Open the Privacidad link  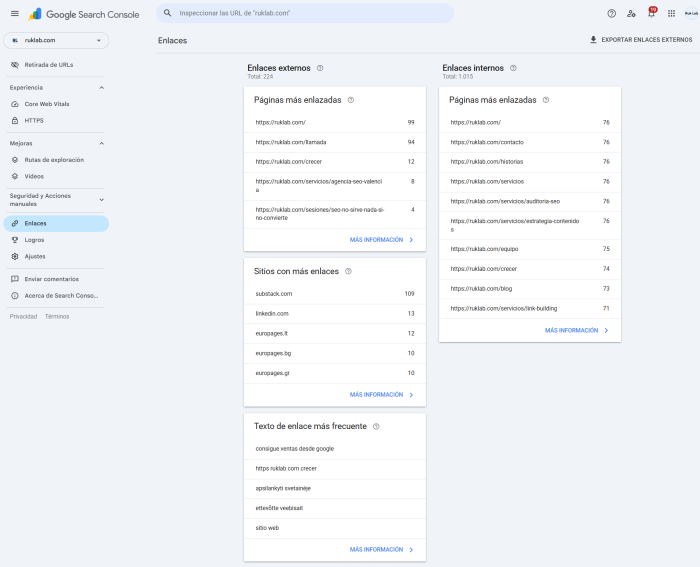point(23,317)
